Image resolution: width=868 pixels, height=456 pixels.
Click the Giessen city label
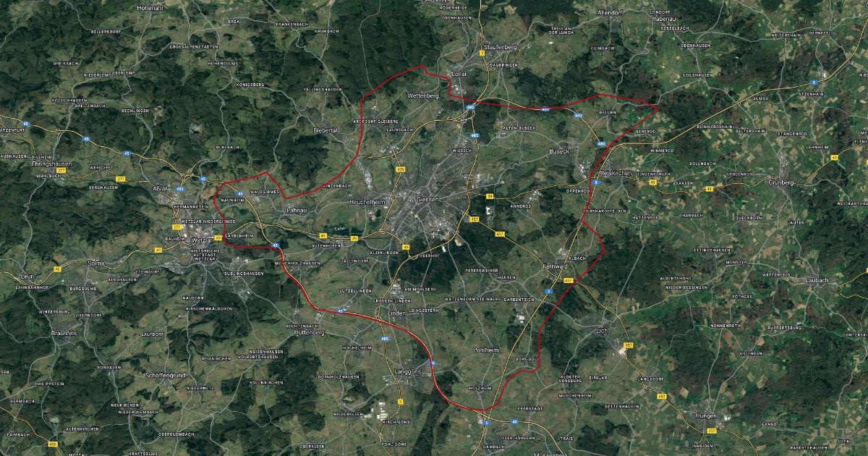[428, 199]
